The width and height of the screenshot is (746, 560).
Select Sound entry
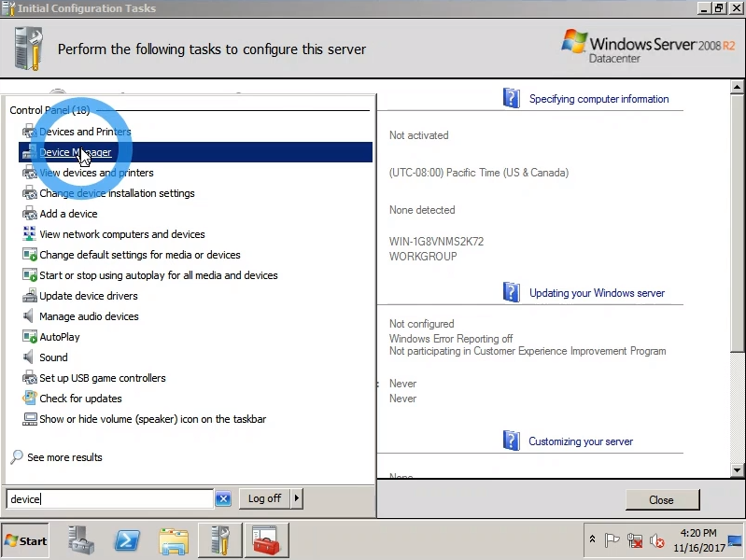pos(53,357)
